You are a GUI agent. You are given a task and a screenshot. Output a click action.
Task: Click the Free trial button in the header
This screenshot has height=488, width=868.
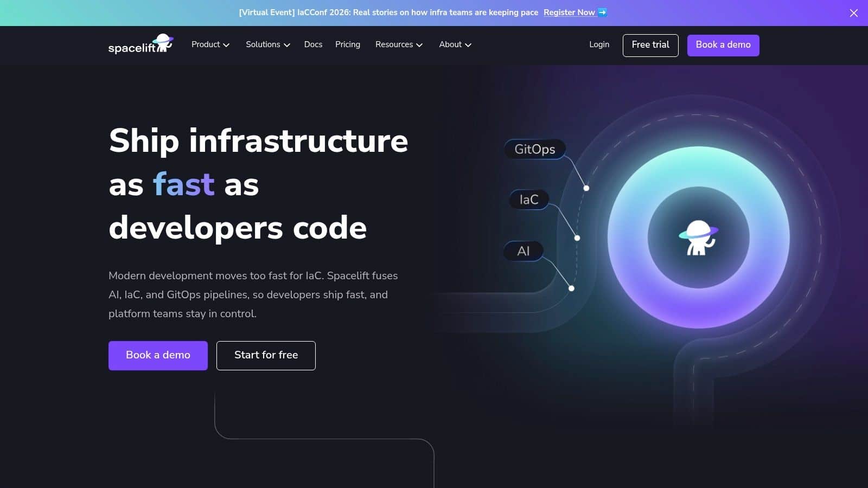pyautogui.click(x=650, y=46)
